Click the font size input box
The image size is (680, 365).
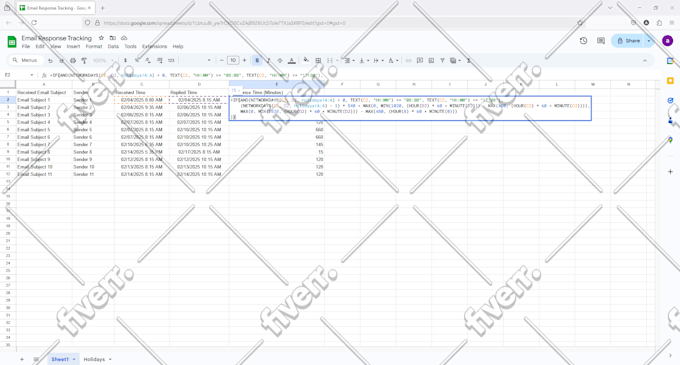[x=233, y=61]
